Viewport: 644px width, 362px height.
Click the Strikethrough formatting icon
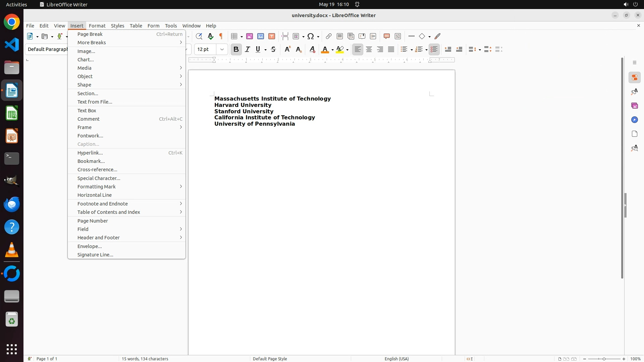273,49
